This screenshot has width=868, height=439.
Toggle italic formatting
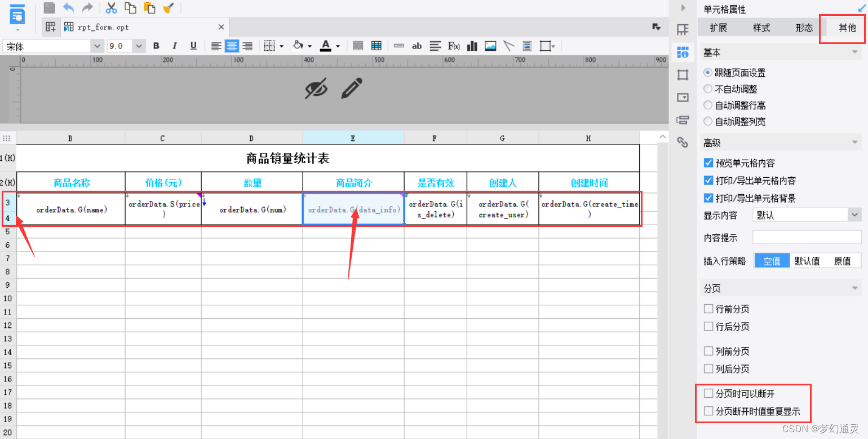[175, 46]
